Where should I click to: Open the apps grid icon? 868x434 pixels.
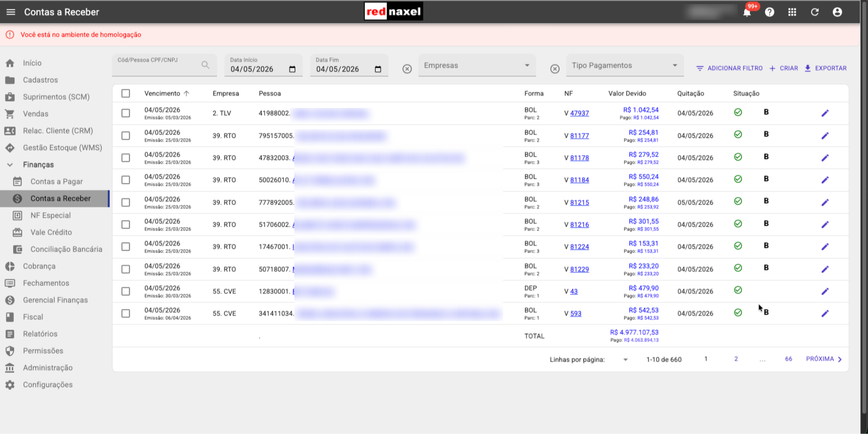click(792, 12)
